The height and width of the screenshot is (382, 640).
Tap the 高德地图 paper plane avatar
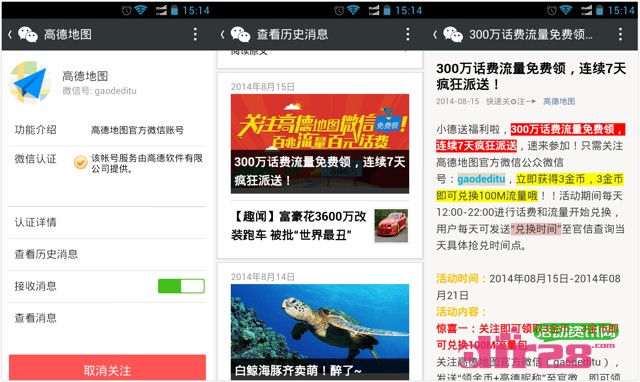pos(30,82)
